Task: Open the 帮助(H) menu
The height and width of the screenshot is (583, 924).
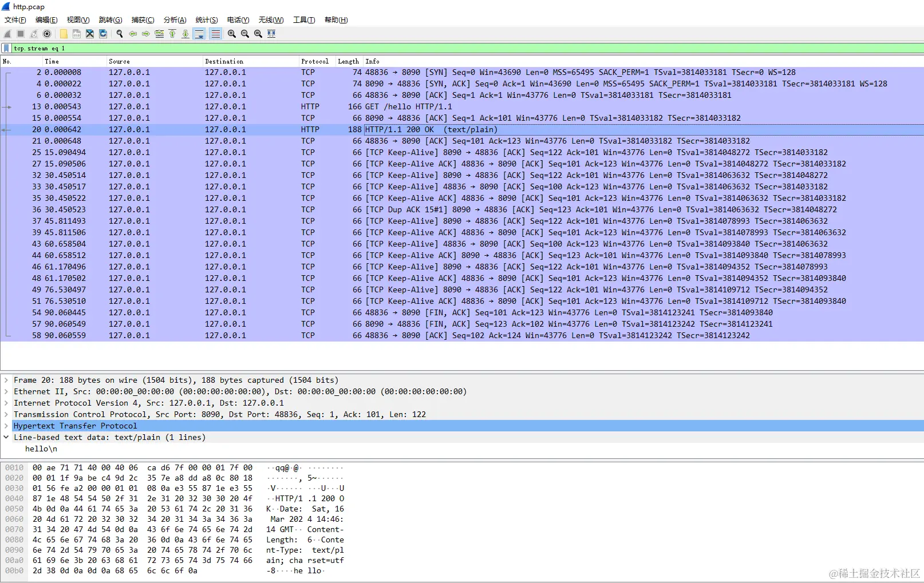Action: (336, 20)
